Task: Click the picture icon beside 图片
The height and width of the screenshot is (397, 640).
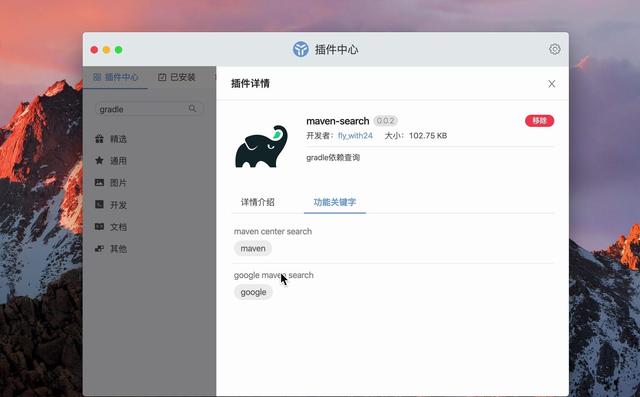Action: (99, 182)
